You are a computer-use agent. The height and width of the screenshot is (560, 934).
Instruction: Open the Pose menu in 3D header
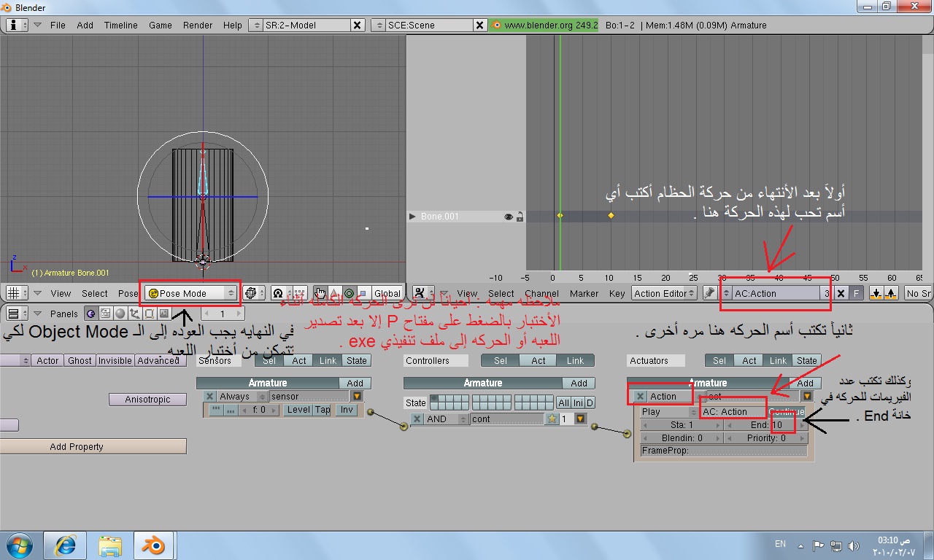point(128,293)
